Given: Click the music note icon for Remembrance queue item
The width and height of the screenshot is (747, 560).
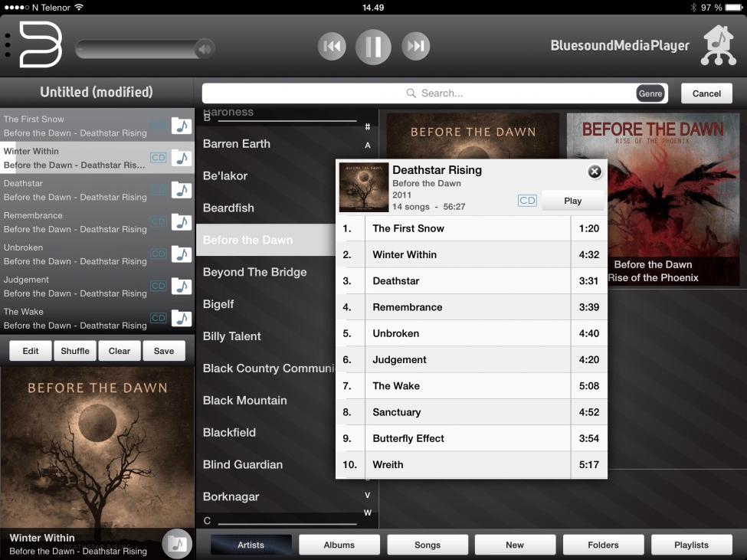Looking at the screenshot, I should [182, 222].
